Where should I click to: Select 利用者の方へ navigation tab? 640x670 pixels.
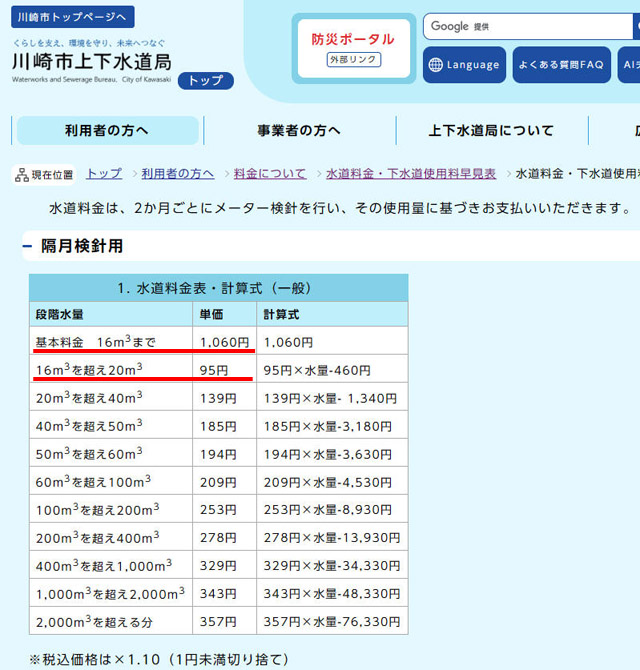point(107,130)
